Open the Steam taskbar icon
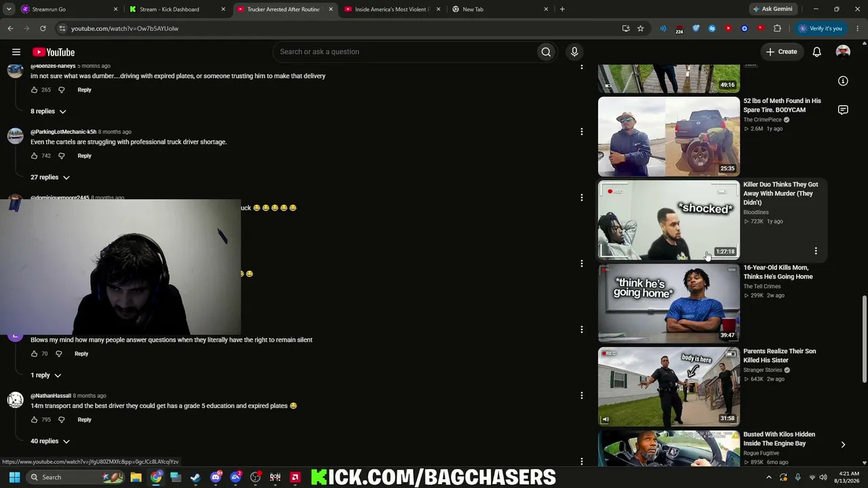This screenshot has height=488, width=868. coord(195,477)
